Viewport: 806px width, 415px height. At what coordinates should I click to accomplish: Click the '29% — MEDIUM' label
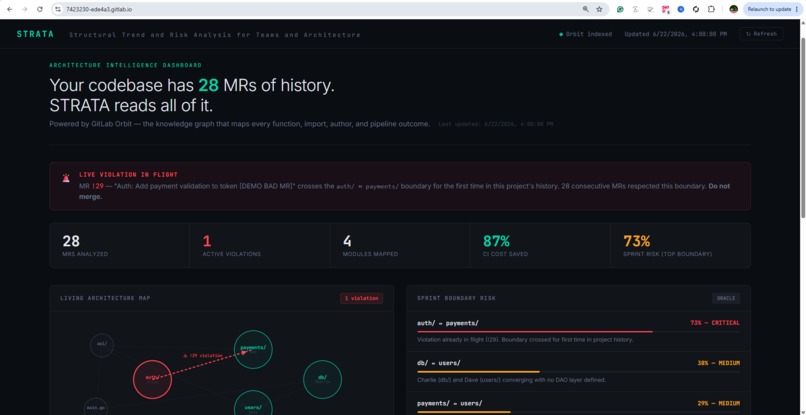719,403
